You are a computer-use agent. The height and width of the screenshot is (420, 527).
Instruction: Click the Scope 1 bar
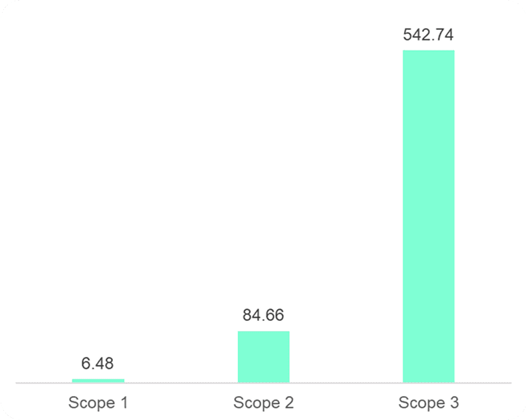[98, 381]
